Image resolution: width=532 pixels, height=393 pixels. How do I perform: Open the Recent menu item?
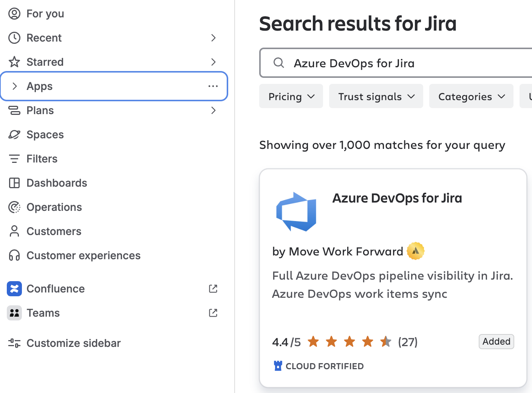[44, 38]
